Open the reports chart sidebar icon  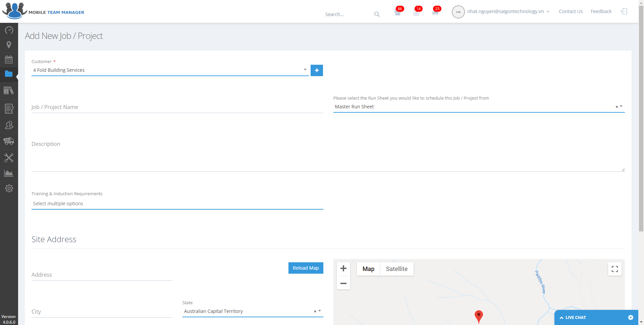coord(9,173)
